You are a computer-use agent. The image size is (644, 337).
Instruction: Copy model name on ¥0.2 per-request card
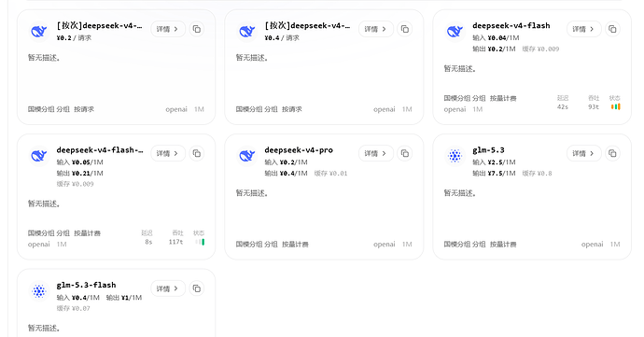pyautogui.click(x=197, y=29)
